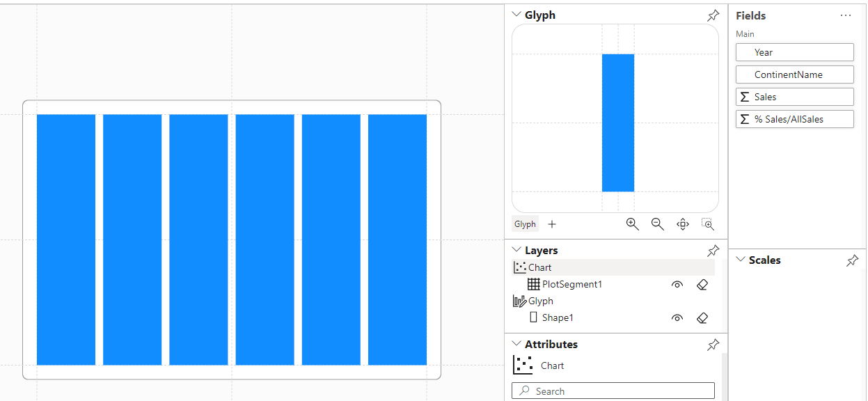Image resolution: width=868 pixels, height=401 pixels.
Task: Collapse the Scales panel
Action: [740, 260]
